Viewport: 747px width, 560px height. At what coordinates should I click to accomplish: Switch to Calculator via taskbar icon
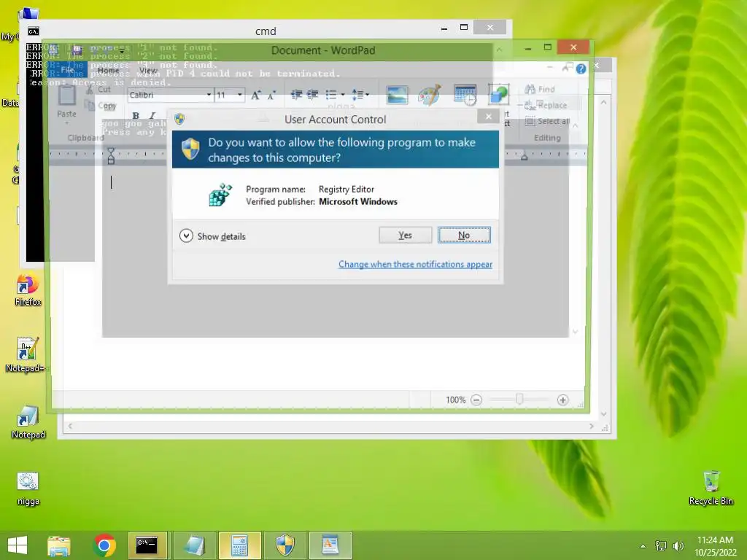point(239,545)
